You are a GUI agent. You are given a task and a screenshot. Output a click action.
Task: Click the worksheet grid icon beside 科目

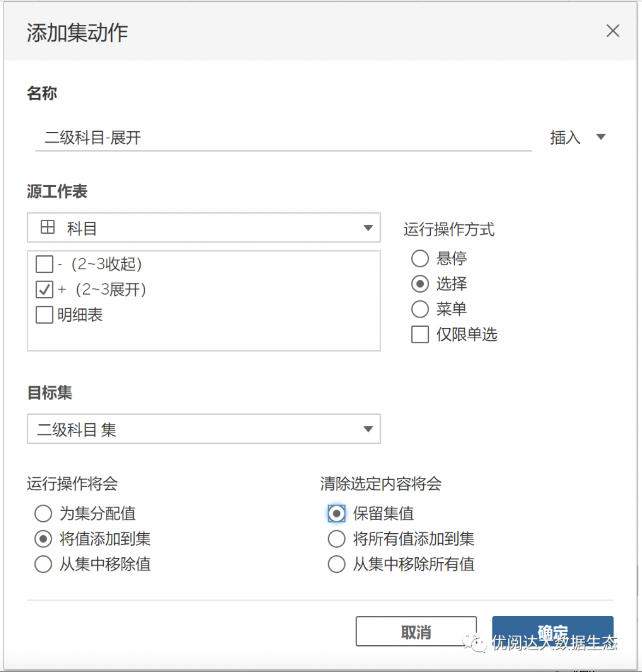pyautogui.click(x=48, y=227)
